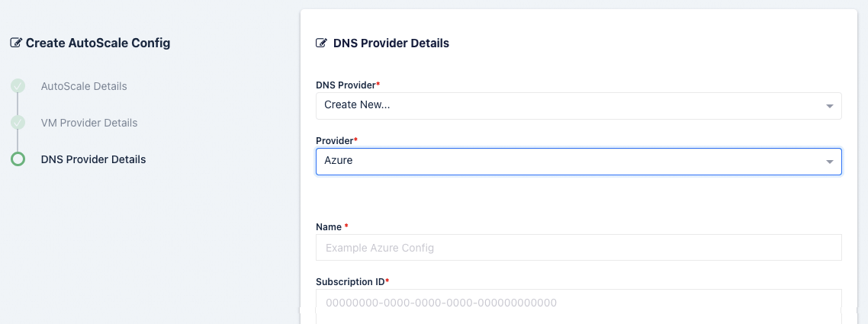Go to the VM Provider Details step

[88, 123]
